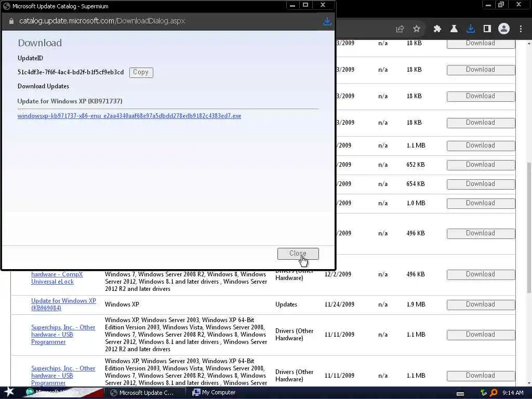Open the CompX Universal eLock hardware link
The width and height of the screenshot is (532, 399).
57,278
